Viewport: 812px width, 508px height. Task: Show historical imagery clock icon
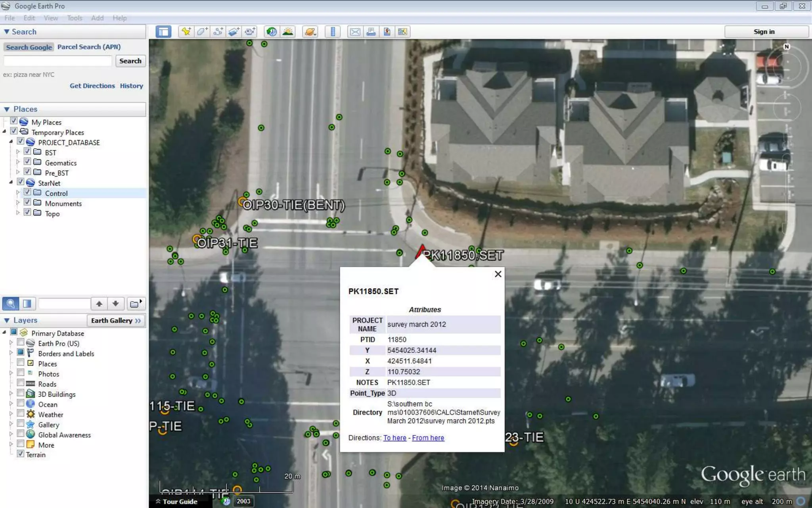(x=272, y=32)
